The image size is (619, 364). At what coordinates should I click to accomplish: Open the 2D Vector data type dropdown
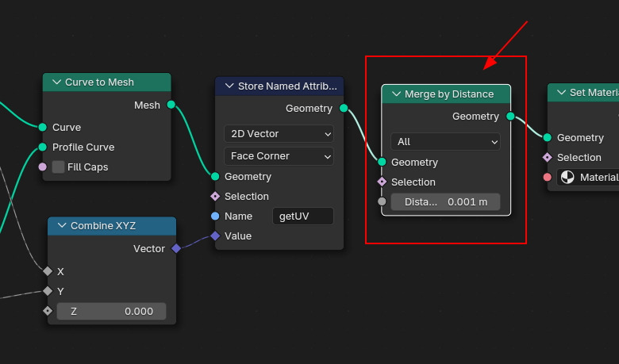pos(279,134)
